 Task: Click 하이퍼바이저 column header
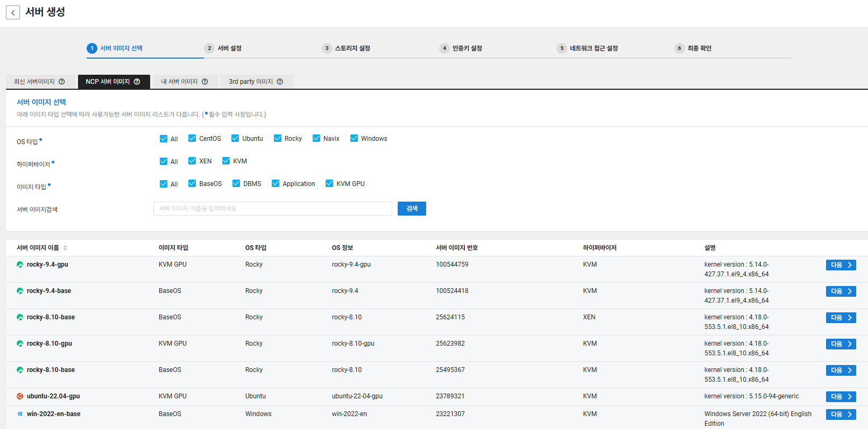pos(599,248)
